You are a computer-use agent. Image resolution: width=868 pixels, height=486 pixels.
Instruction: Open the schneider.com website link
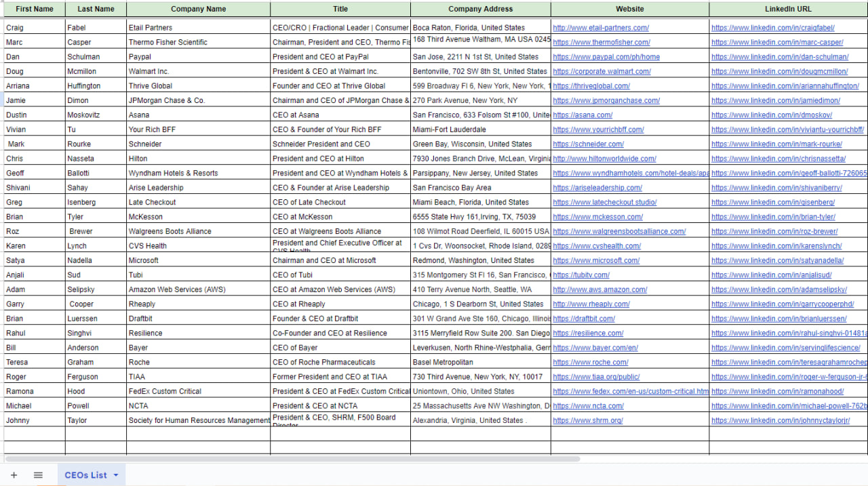click(x=588, y=144)
